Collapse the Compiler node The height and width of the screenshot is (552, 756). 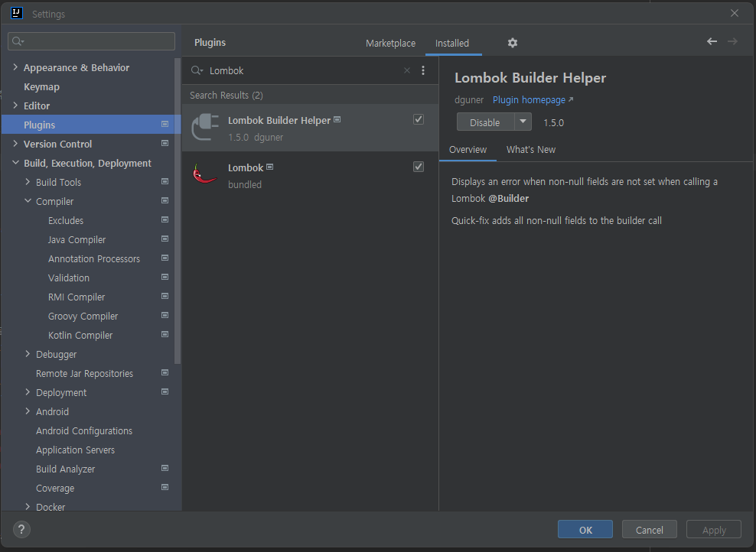click(28, 201)
